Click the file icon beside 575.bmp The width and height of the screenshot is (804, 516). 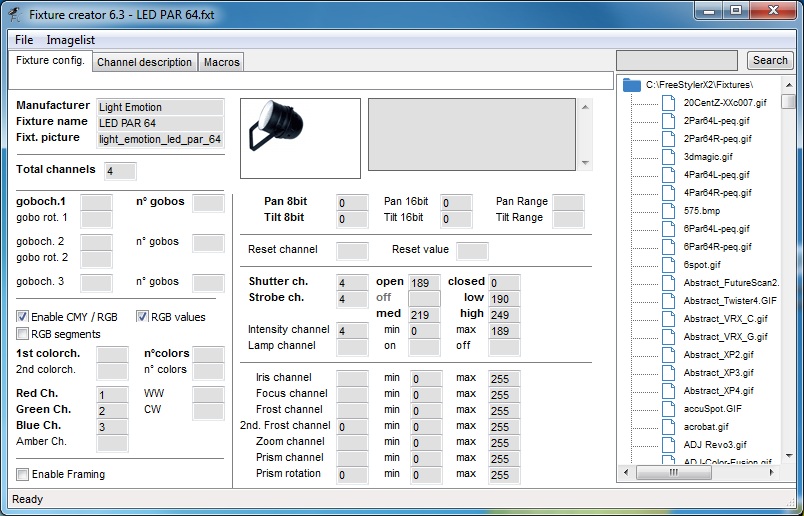tap(668, 211)
